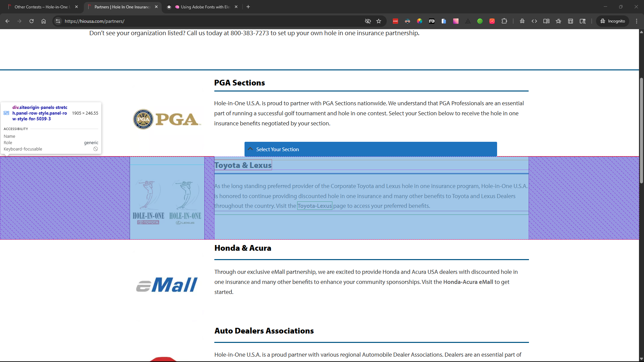View site information for hiousa.com
Viewport: 644px width, 362px height.
point(58,21)
